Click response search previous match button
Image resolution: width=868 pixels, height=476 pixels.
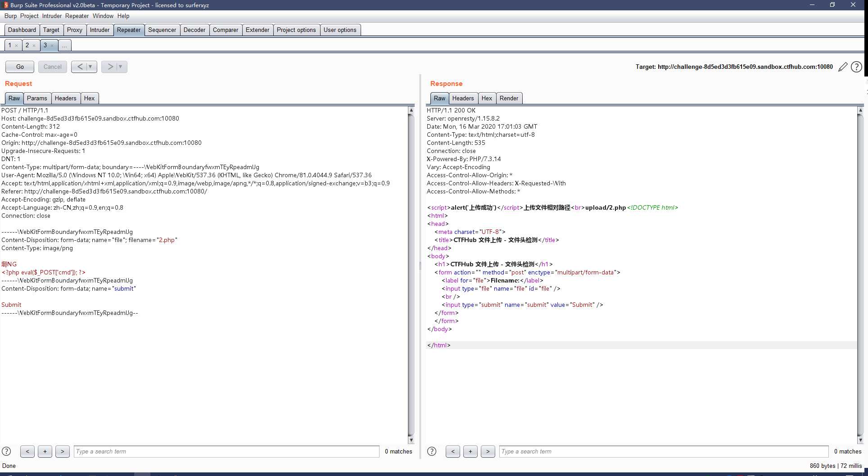tap(453, 451)
